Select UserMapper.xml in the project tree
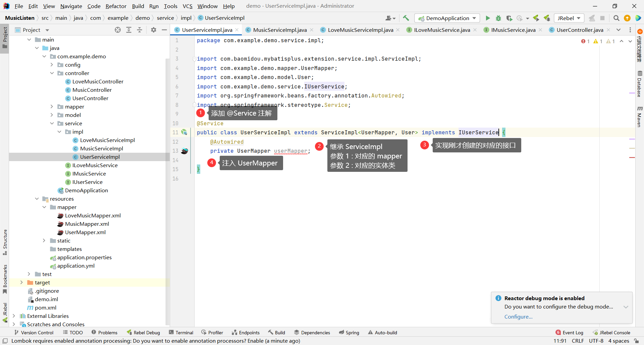 pos(85,232)
